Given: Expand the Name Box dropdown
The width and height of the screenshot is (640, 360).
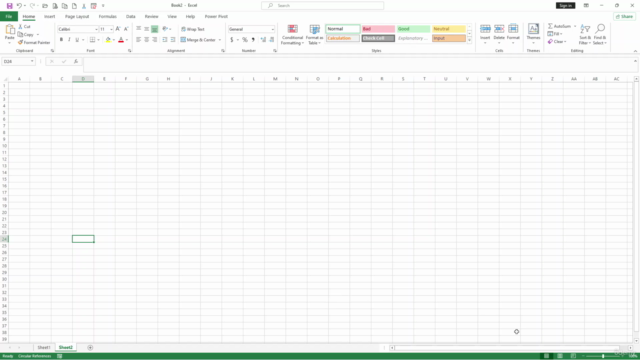Looking at the screenshot, I should [x=32, y=61].
